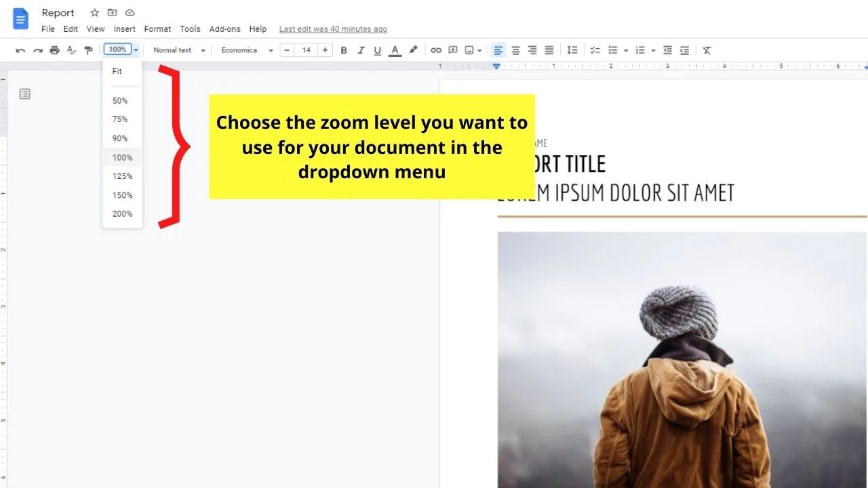This screenshot has width=868, height=488.
Task: Open the Format menu
Action: coord(157,28)
